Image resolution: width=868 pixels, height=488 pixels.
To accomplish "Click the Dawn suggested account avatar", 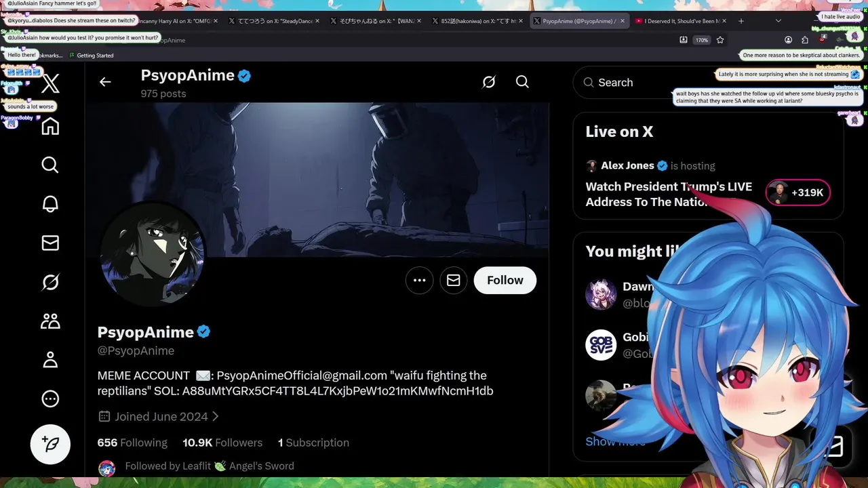I will [601, 295].
